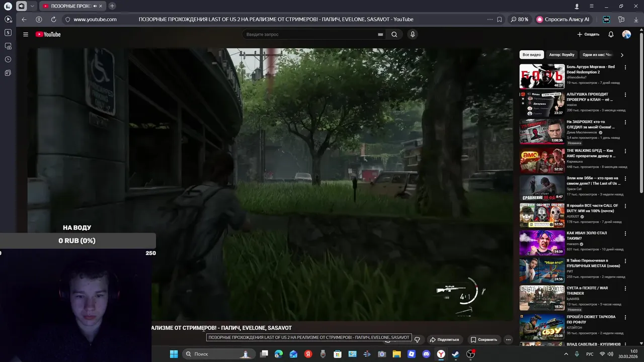Click the taskbar Поиск search box

(219, 354)
